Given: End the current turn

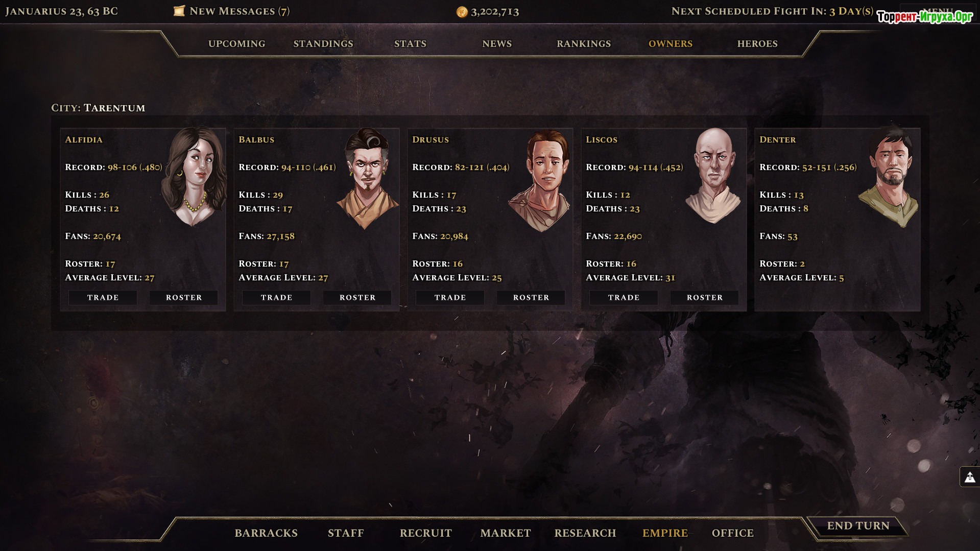Looking at the screenshot, I should click(858, 526).
